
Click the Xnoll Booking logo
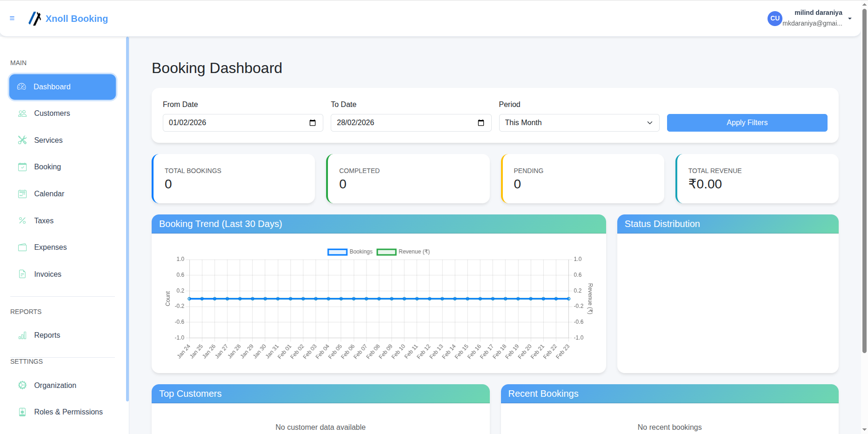tap(67, 19)
